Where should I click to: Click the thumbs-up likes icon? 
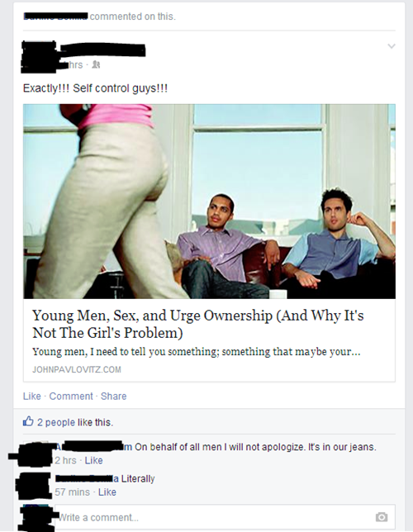click(28, 421)
